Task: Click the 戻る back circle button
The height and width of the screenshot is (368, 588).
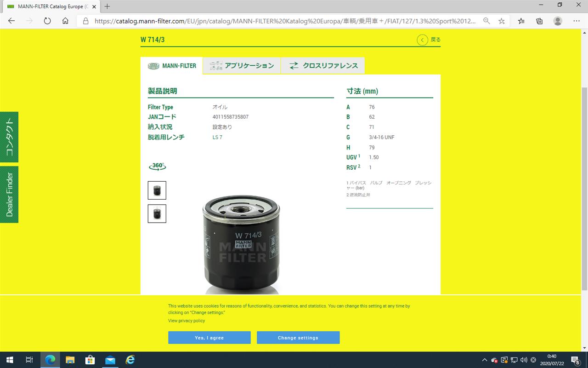Action: coord(422,40)
